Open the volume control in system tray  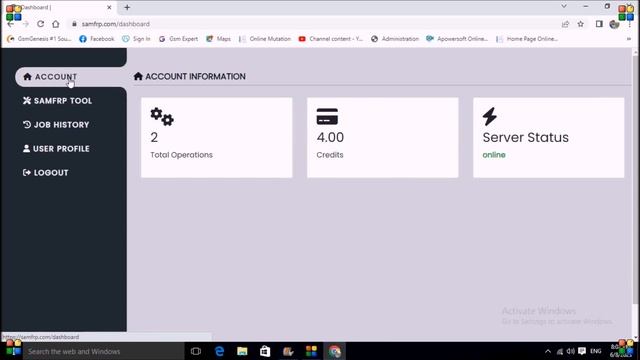[x=571, y=351]
